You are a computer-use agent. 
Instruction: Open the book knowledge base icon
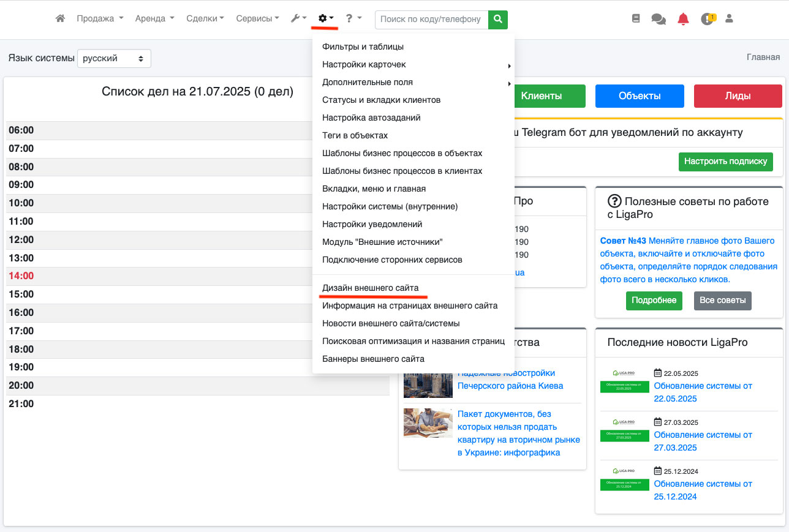pyautogui.click(x=636, y=19)
